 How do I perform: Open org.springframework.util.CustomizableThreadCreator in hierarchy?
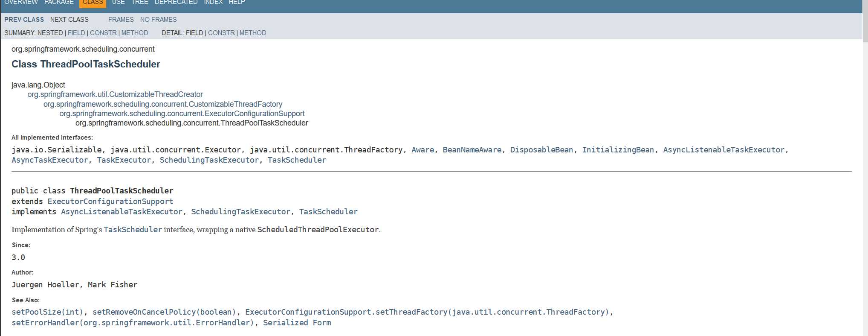(x=115, y=94)
